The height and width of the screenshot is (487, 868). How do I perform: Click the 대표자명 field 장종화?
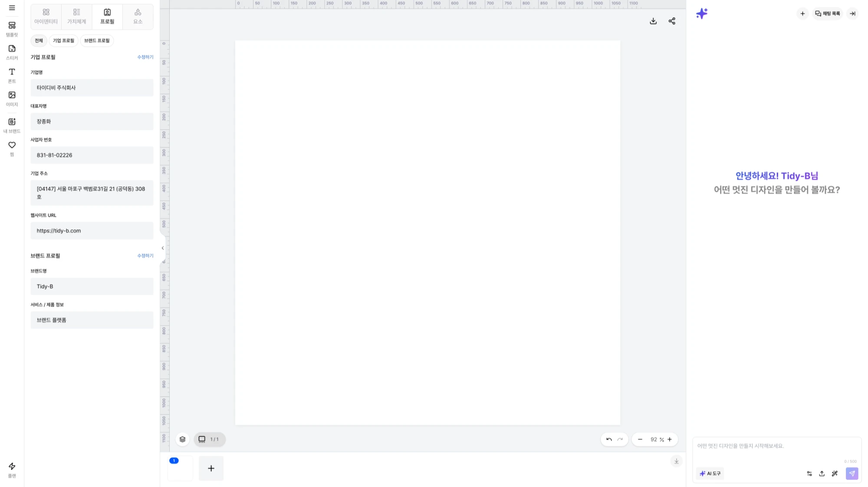tap(92, 121)
